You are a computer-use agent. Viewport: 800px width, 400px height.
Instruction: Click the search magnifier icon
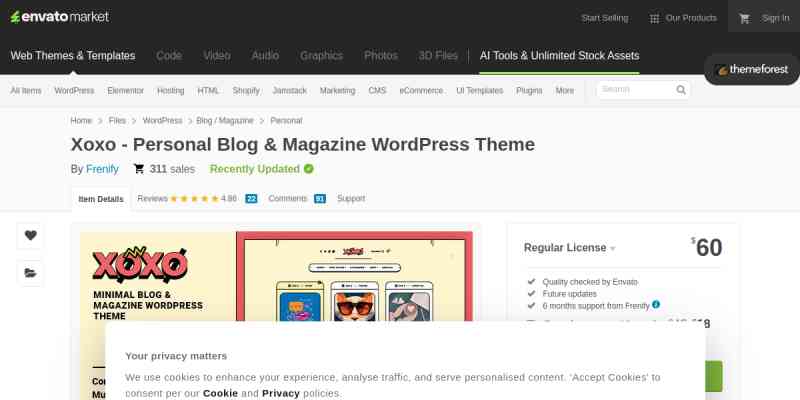(681, 90)
